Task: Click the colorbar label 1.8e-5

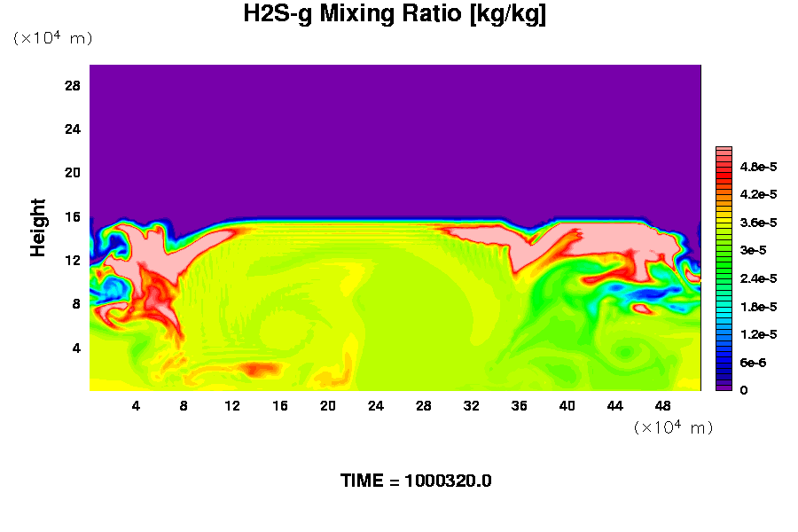Action: pos(758,307)
